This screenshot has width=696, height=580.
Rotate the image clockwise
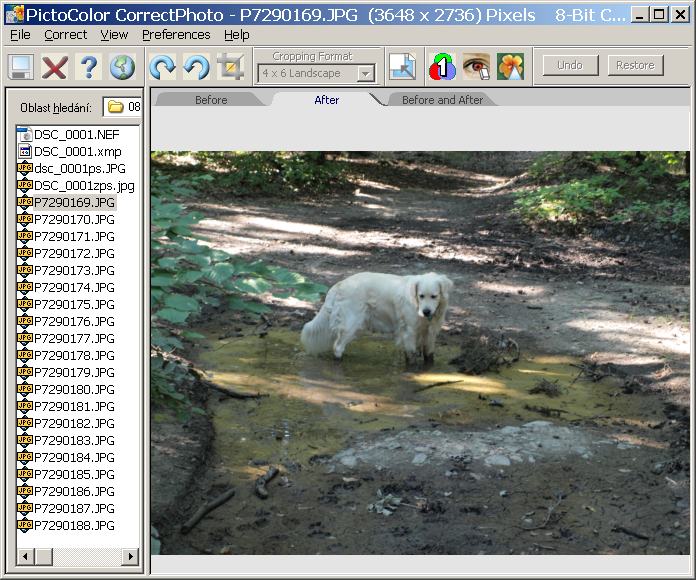coord(162,67)
